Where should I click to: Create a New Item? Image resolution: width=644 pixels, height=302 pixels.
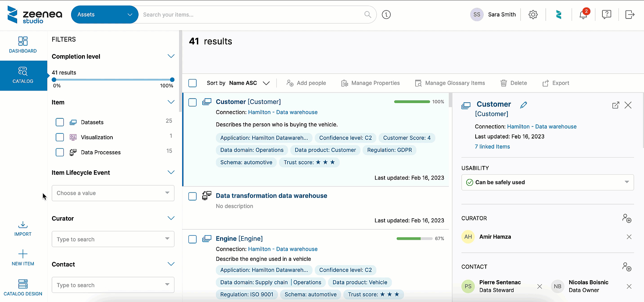23,257
